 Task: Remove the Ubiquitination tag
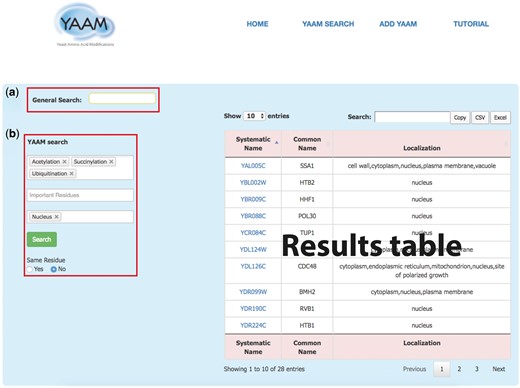point(71,174)
